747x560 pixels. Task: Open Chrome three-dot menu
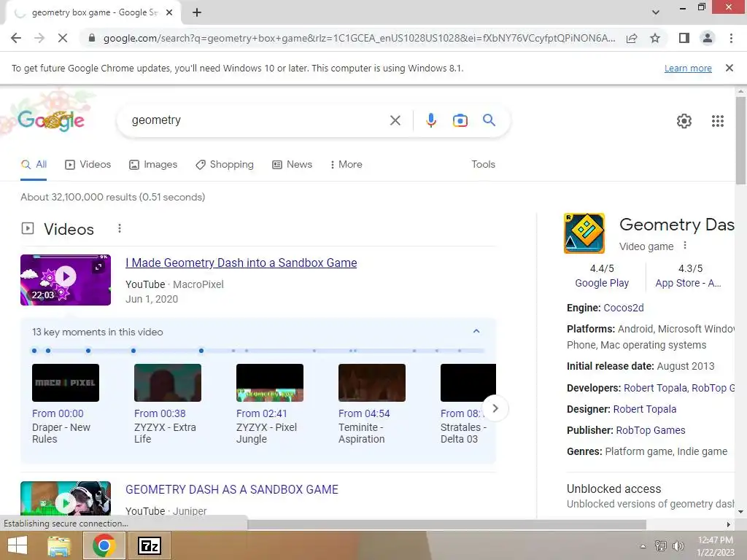click(x=731, y=38)
